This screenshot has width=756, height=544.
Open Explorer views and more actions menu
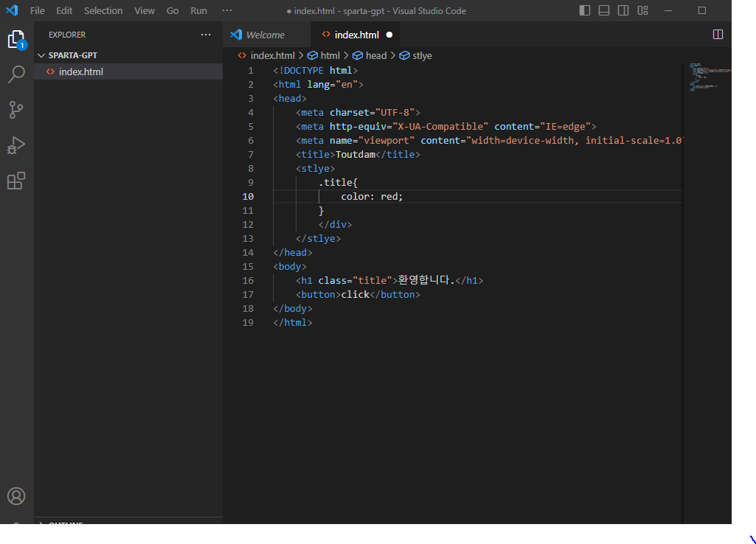(206, 35)
